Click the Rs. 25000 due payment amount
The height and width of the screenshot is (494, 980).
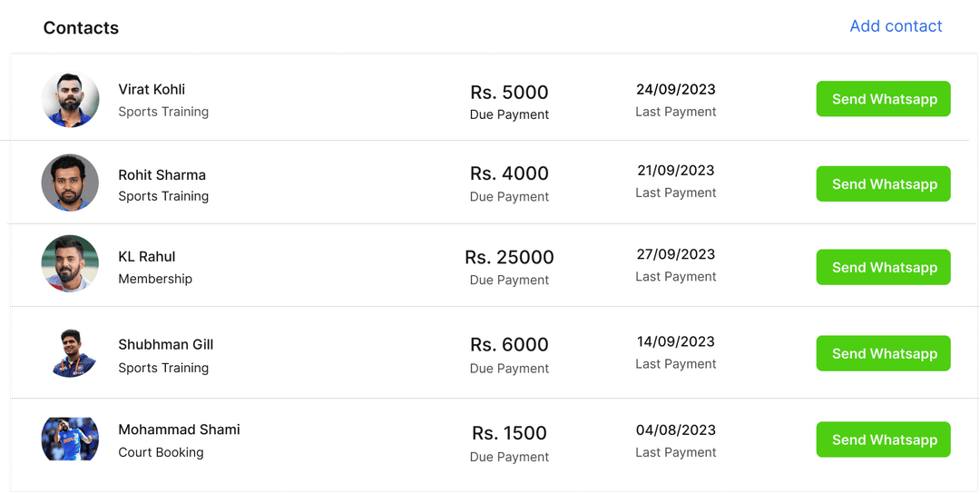point(509,258)
